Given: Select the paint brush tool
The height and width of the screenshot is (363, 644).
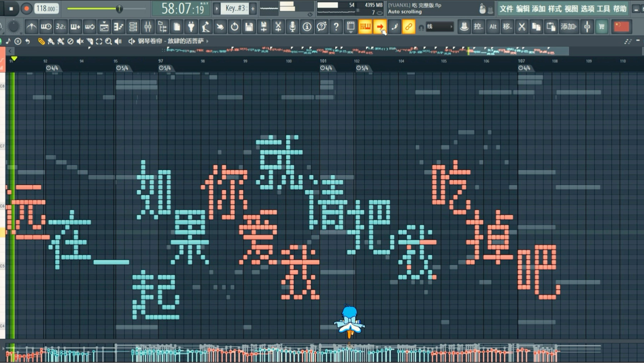Looking at the screenshot, I should tap(51, 41).
